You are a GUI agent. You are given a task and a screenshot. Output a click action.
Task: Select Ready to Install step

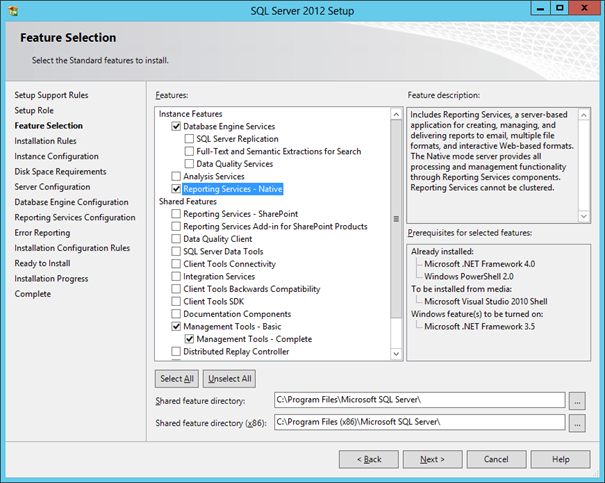(x=42, y=263)
